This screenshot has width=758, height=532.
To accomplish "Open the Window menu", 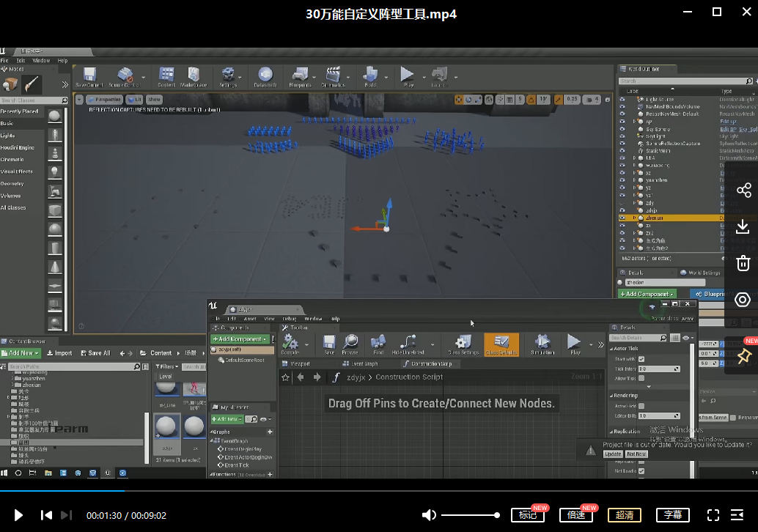I will point(41,60).
